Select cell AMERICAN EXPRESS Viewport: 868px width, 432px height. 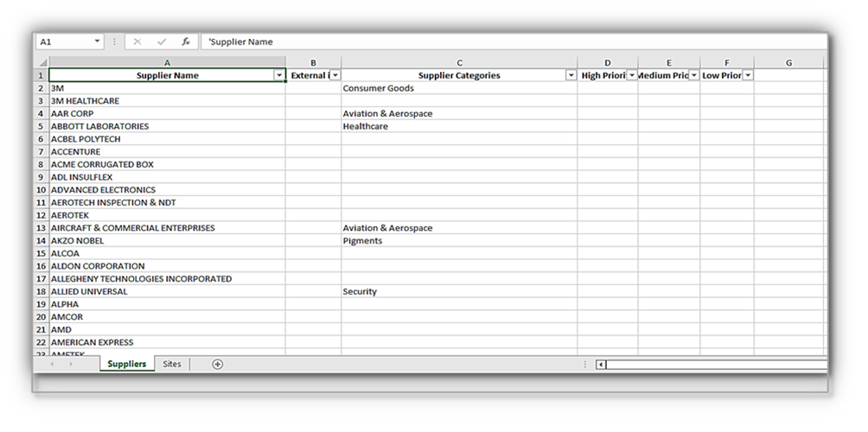(x=167, y=342)
